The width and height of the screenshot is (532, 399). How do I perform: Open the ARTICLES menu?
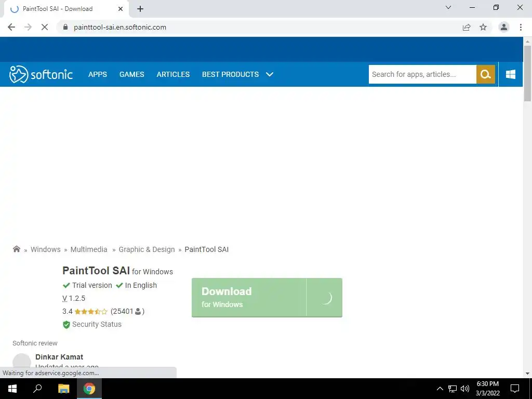coord(173,74)
